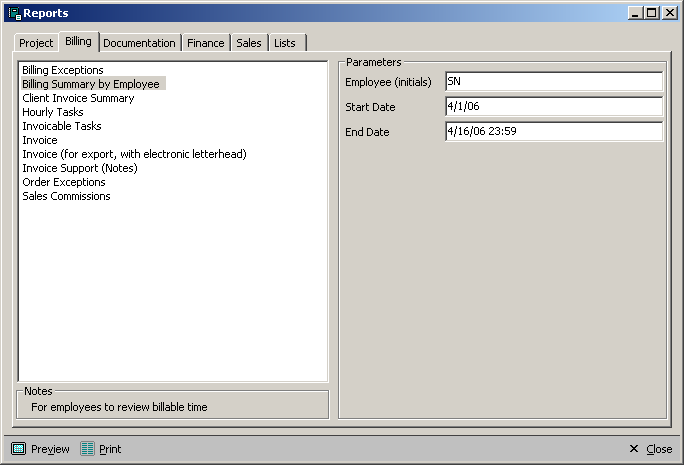Close the Reports dialog with X Close

point(650,449)
